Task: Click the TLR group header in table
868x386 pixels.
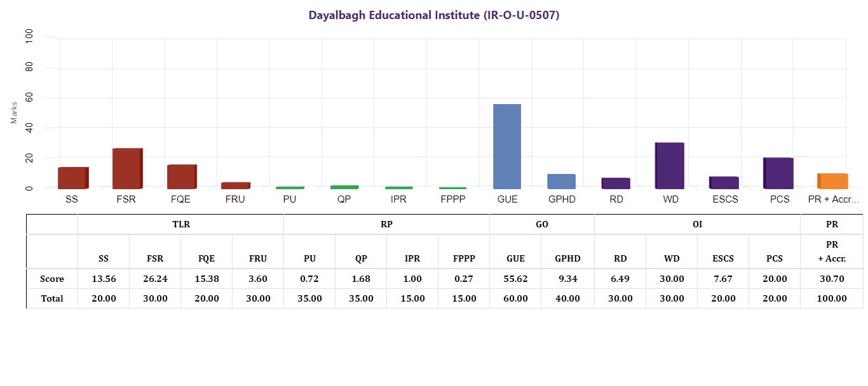Action: pyautogui.click(x=180, y=224)
